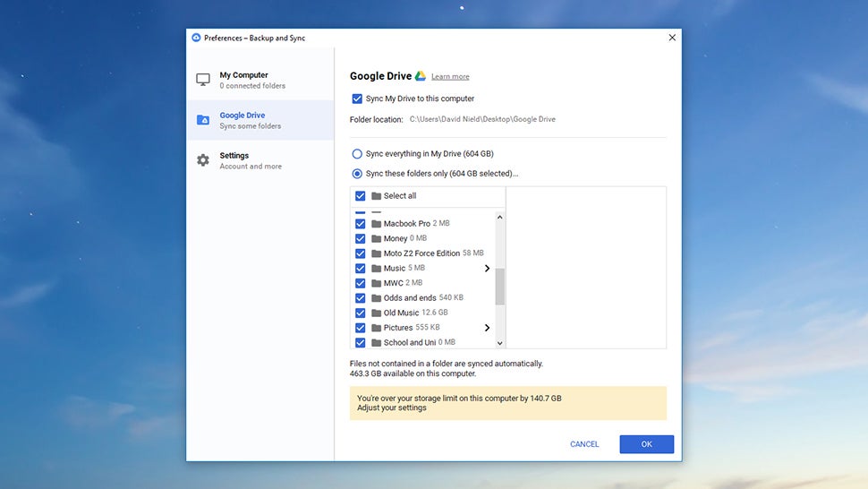Uncheck the Odds and ends checkbox
Viewport: 868px width, 489px height.
click(x=361, y=298)
